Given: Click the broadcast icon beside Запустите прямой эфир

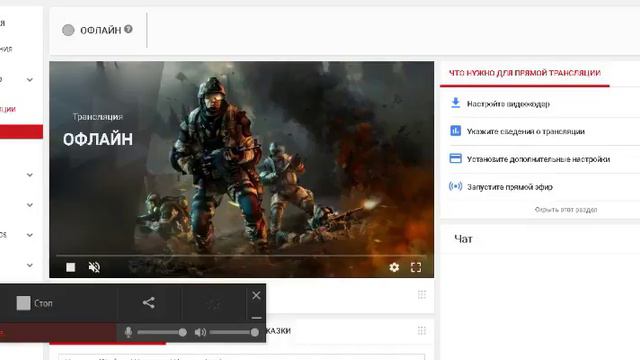Looking at the screenshot, I should 456,186.
